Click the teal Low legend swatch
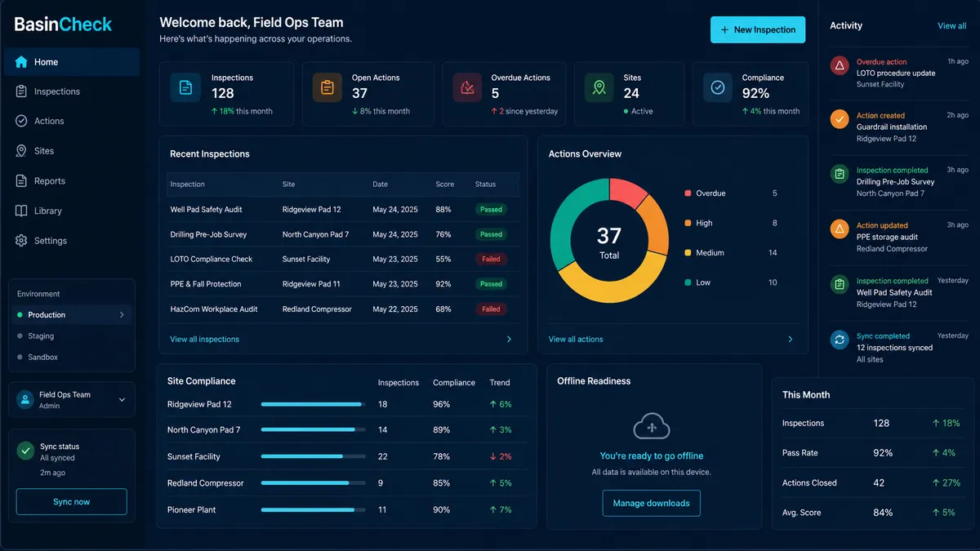Image resolution: width=980 pixels, height=551 pixels. tap(688, 282)
